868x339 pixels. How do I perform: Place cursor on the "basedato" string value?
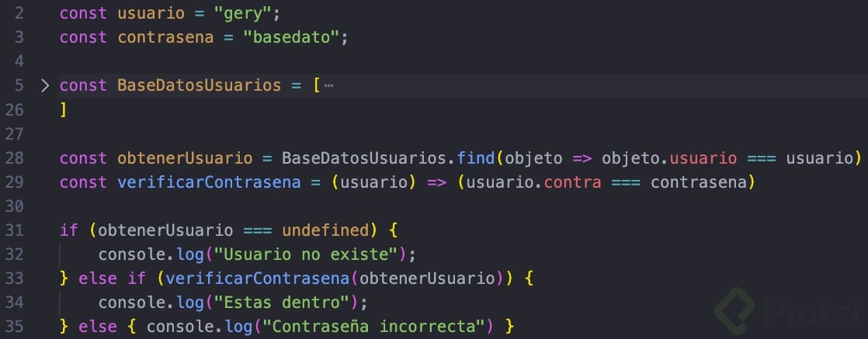pyautogui.click(x=291, y=37)
